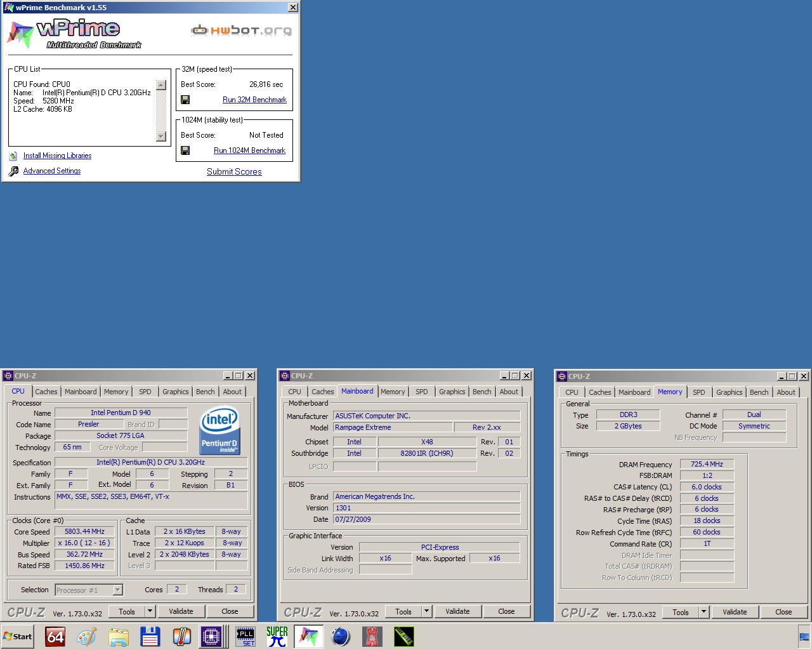Image resolution: width=812 pixels, height=650 pixels.
Task: Click the floppy save icon for 1024M score
Action: [x=185, y=150]
